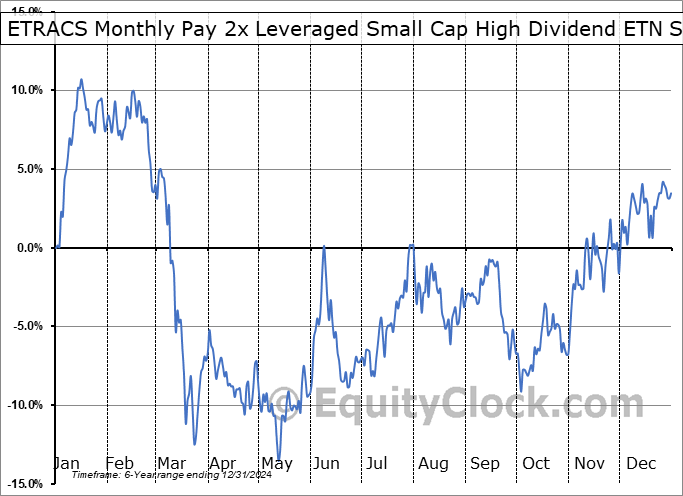Click the Nov month label
The height and width of the screenshot is (496, 683).
coord(590,463)
